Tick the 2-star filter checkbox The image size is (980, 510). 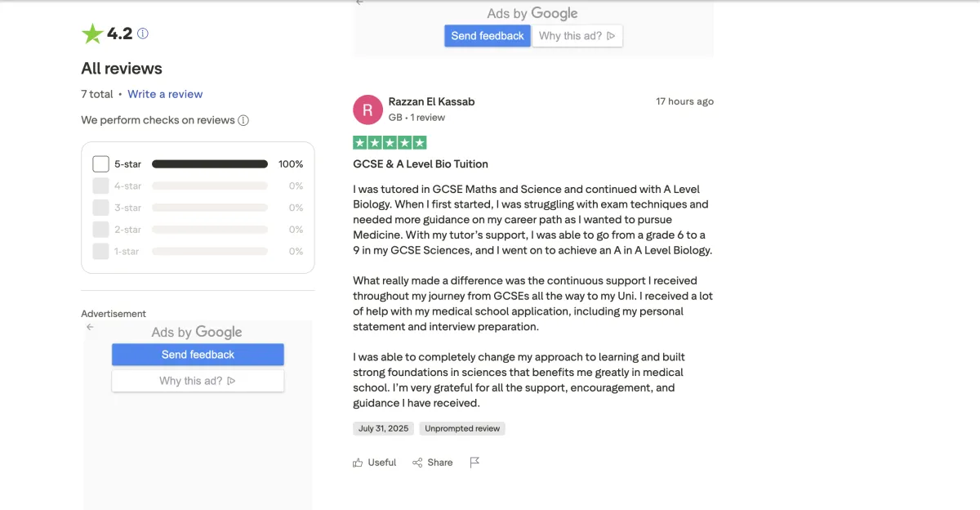pos(100,230)
